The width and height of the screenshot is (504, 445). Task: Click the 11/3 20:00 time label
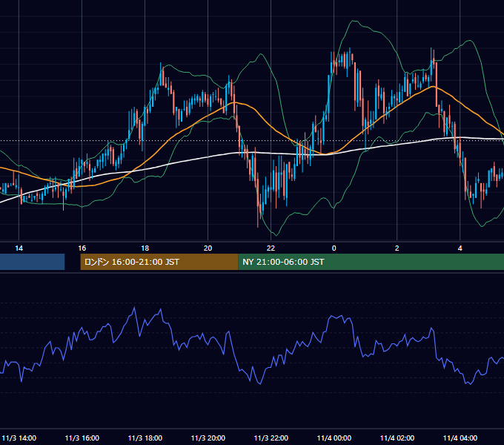[x=208, y=438]
